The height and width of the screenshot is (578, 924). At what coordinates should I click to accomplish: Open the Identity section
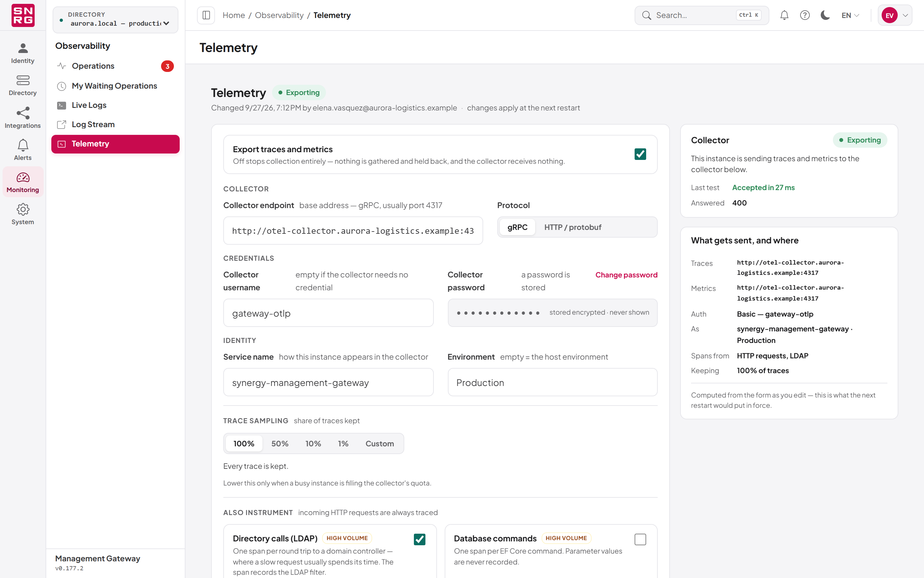tap(22, 54)
